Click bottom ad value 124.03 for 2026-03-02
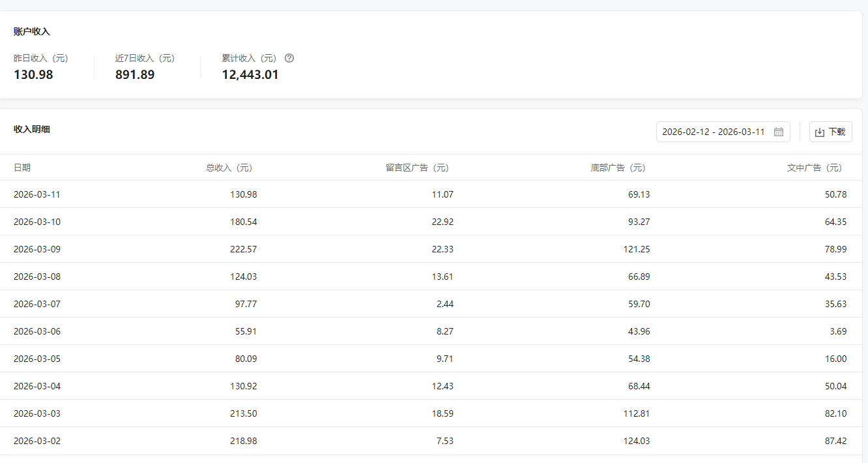The width and height of the screenshot is (868, 463). [636, 441]
